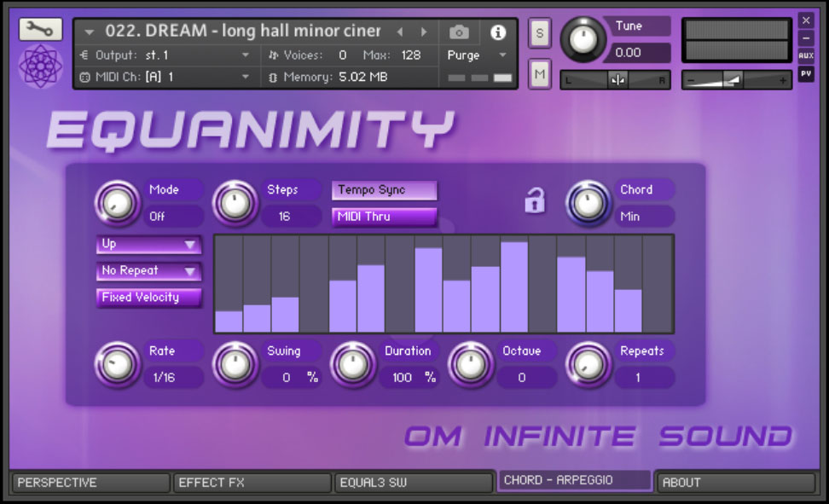
Task: Open the ABOUT tab
Action: point(735,483)
